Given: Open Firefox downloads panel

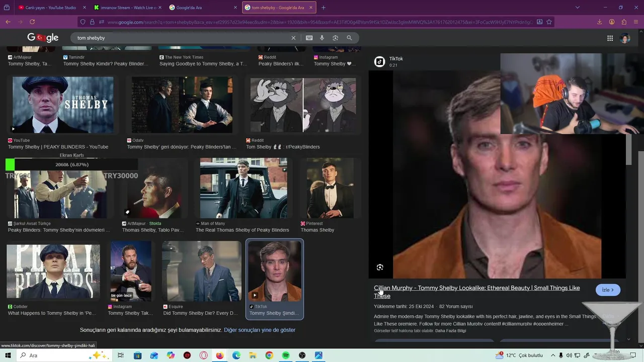Looking at the screenshot, I should [599, 22].
